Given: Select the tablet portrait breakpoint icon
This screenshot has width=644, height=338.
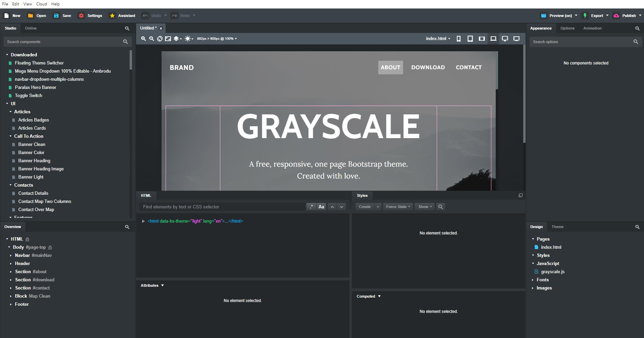Looking at the screenshot, I should coord(470,39).
